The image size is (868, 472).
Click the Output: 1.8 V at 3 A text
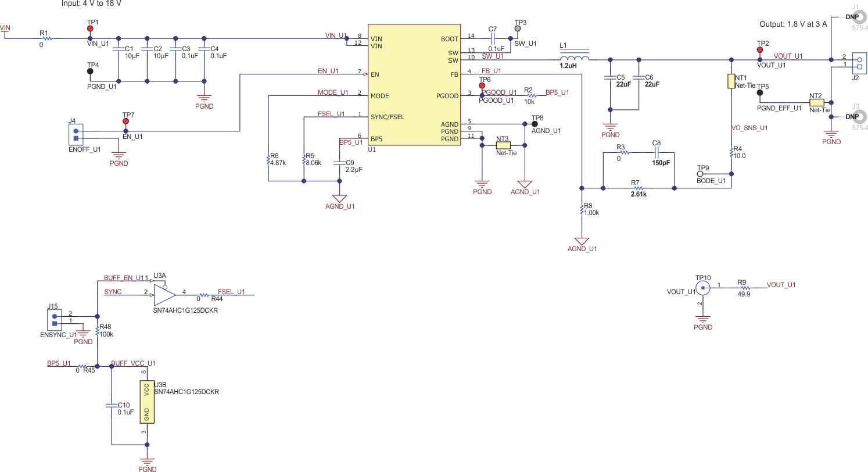[x=792, y=25]
